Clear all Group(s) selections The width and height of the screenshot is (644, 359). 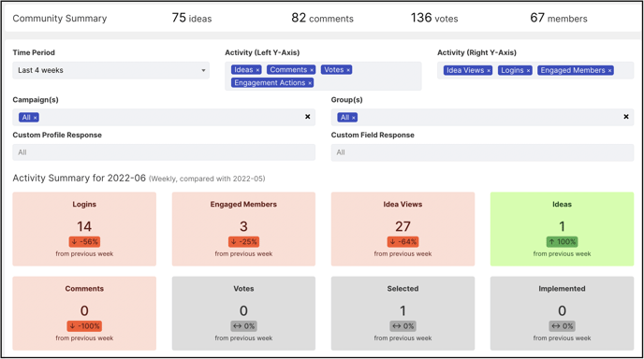point(626,117)
